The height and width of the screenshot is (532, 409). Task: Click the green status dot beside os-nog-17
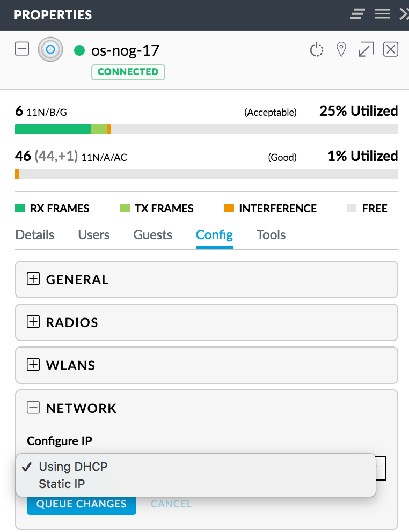79,51
